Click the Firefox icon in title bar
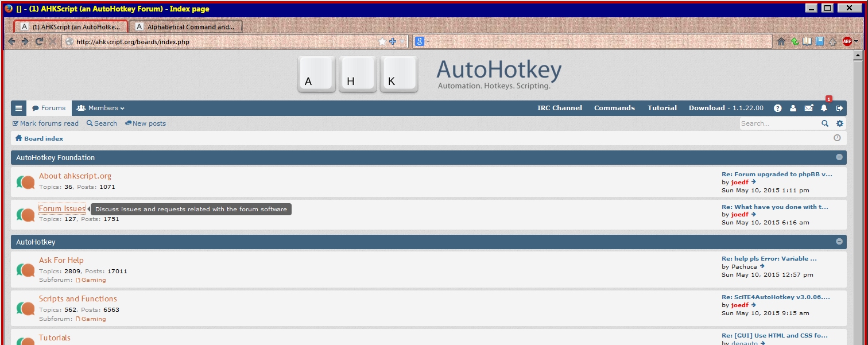 (x=8, y=8)
